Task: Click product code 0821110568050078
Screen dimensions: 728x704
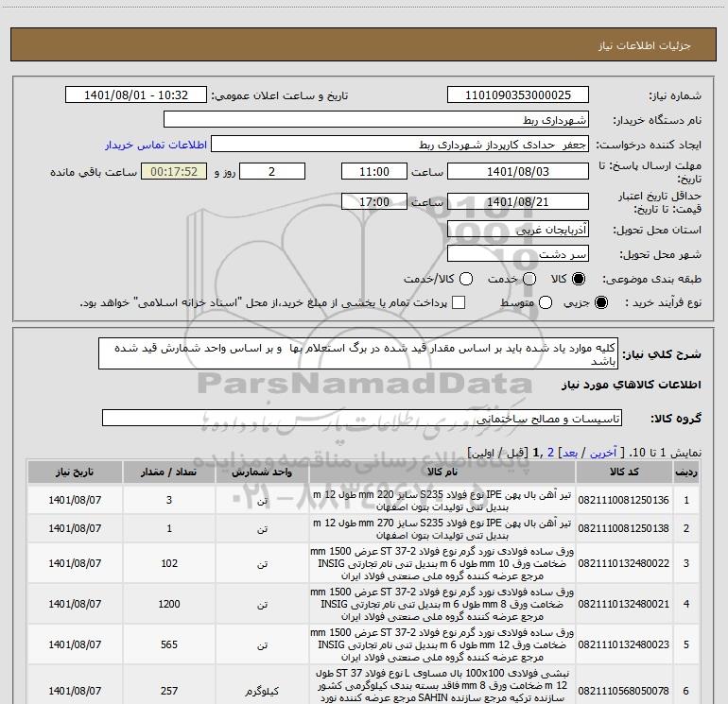Action: click(x=624, y=691)
